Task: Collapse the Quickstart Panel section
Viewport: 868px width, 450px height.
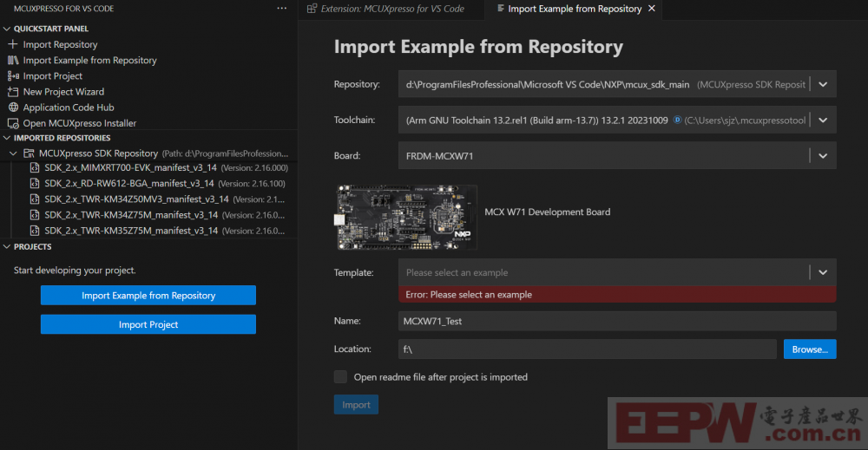Action: 7,29
